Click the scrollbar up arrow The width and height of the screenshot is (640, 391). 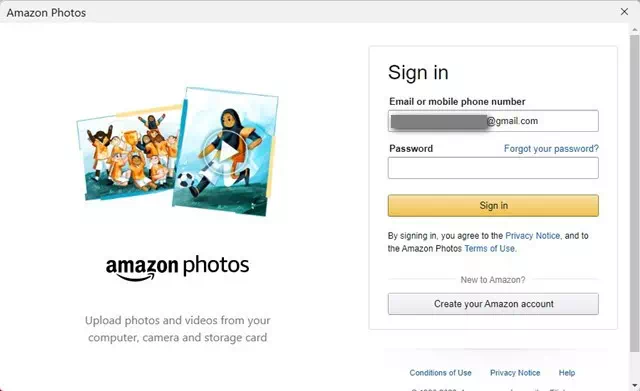[x=634, y=30]
